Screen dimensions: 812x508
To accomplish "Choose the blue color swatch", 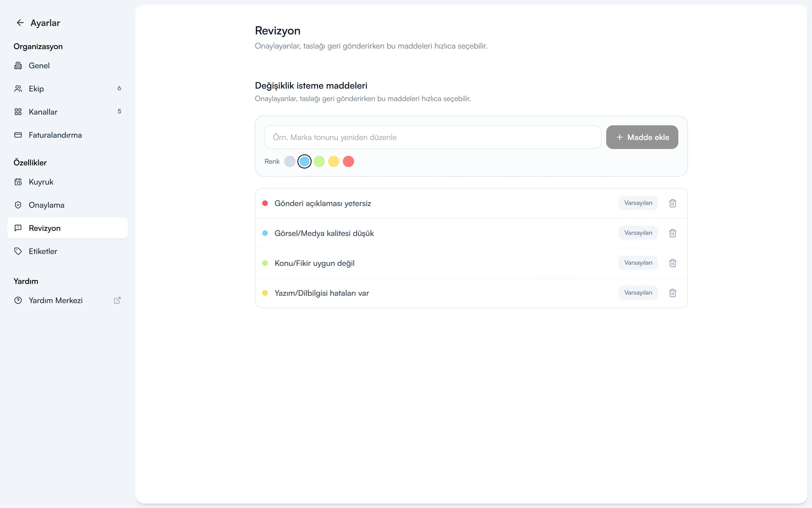I will pyautogui.click(x=304, y=162).
